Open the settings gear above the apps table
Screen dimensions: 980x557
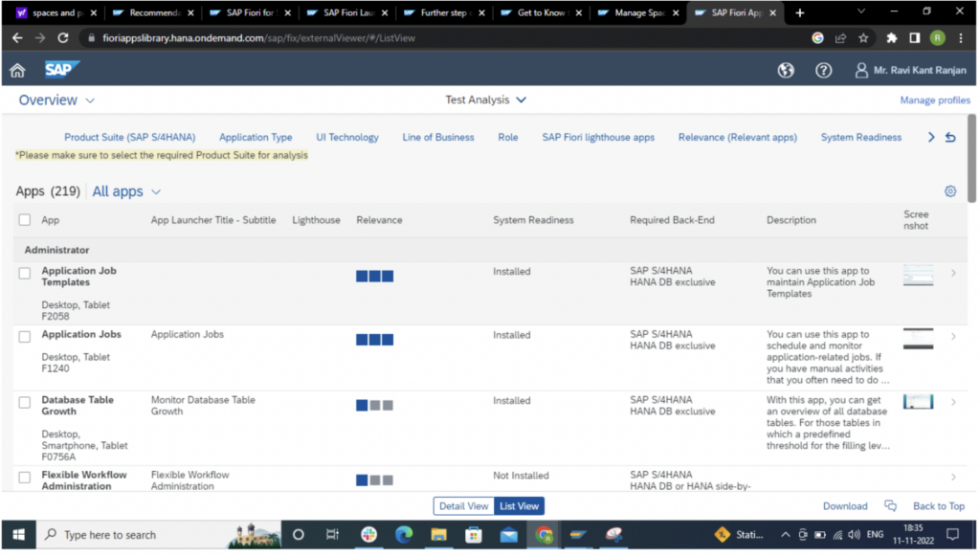(949, 190)
